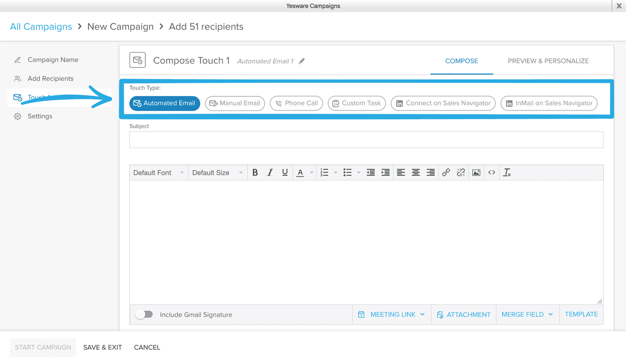This screenshot has height=364, width=626.
Task: Switch to HTML code view
Action: coord(492,172)
